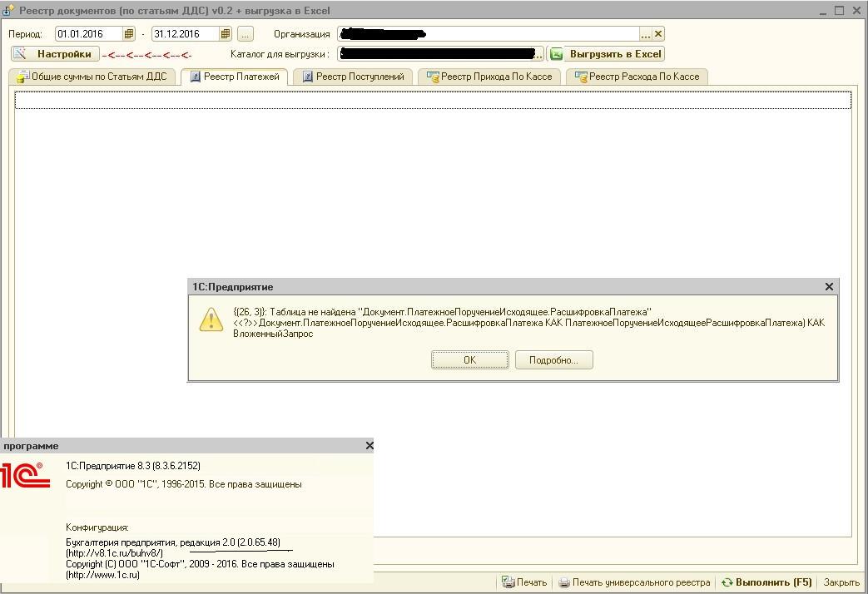Viewport: 868px width, 594px height.
Task: Close the about program panel
Action: pyautogui.click(x=370, y=446)
